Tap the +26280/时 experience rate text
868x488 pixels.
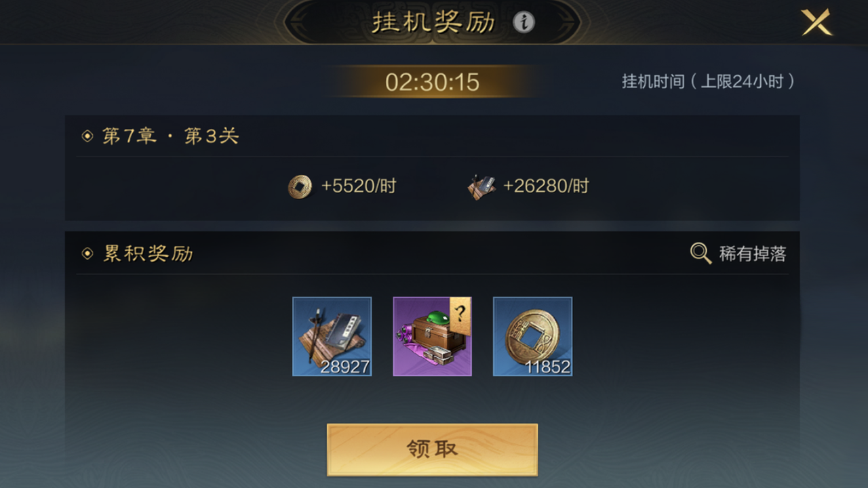pos(546,186)
